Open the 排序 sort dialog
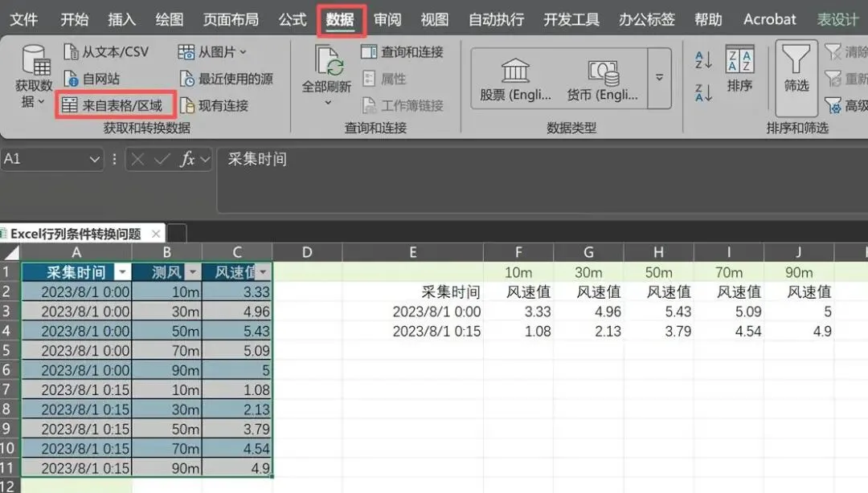This screenshot has height=493, width=868. [739, 69]
